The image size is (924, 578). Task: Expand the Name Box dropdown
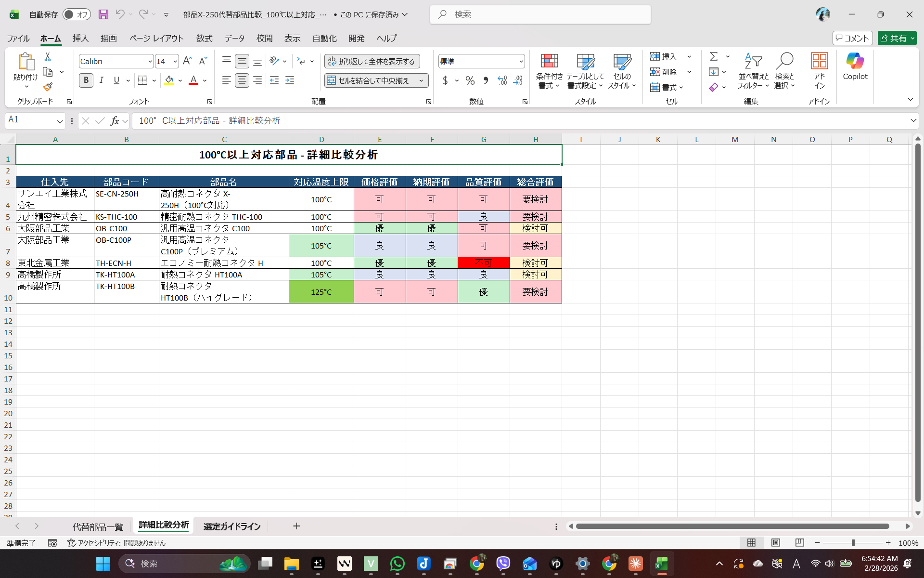60,121
